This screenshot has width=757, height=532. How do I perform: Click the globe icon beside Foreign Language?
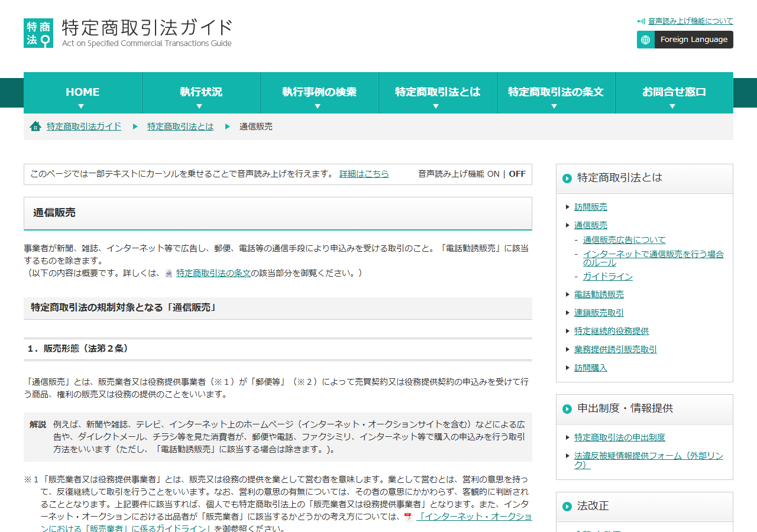point(646,40)
